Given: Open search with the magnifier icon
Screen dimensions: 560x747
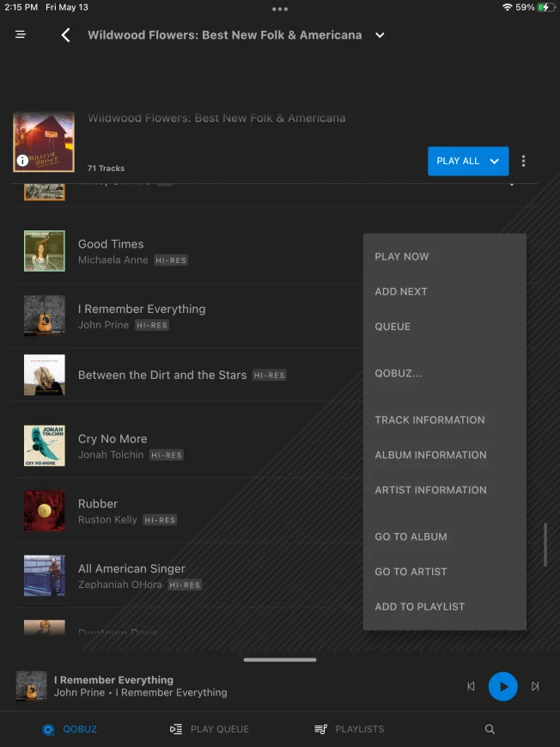Looking at the screenshot, I should (x=490, y=729).
